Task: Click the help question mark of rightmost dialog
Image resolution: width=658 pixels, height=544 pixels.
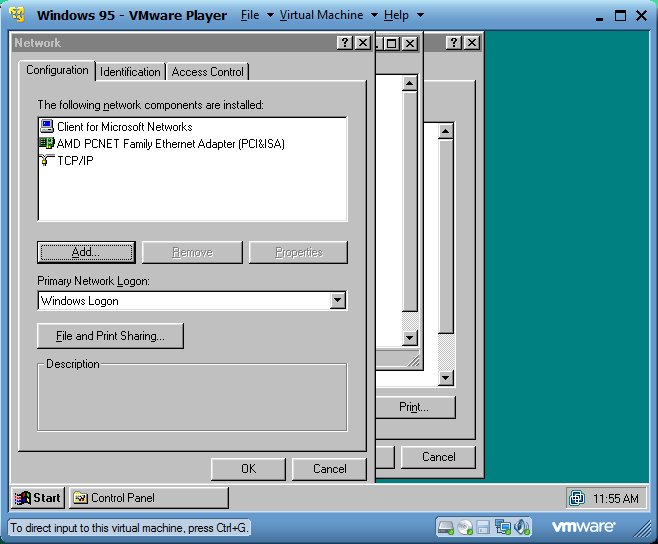Action: pos(453,42)
